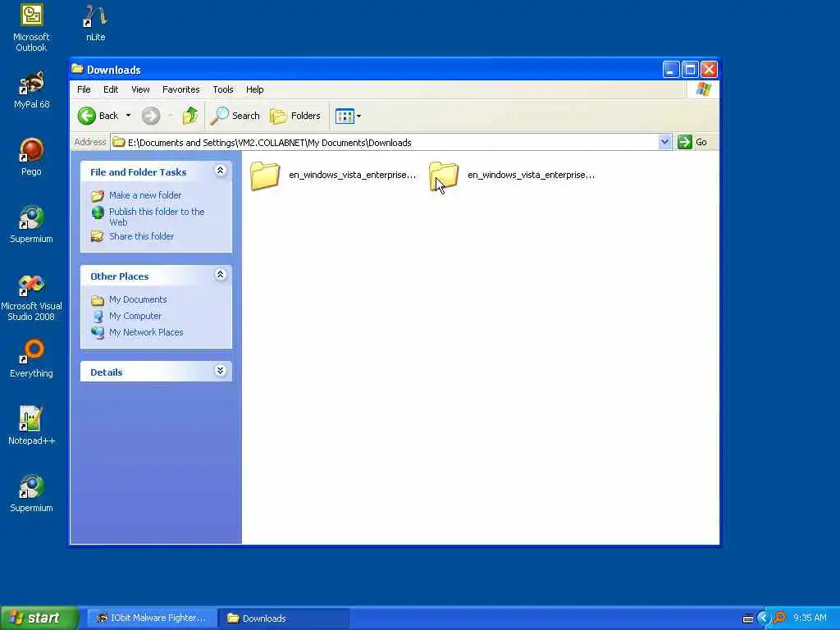The image size is (840, 630).
Task: Click Make a new folder
Action: tap(145, 195)
